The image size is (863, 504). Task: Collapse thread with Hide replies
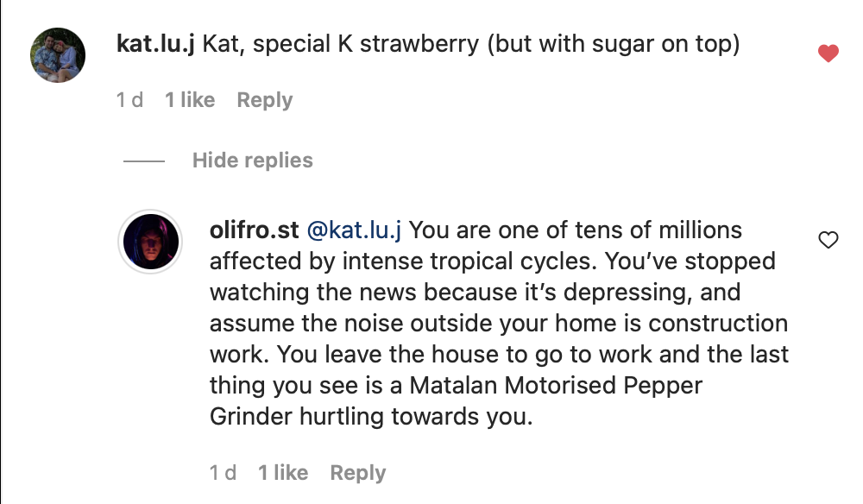[252, 161]
